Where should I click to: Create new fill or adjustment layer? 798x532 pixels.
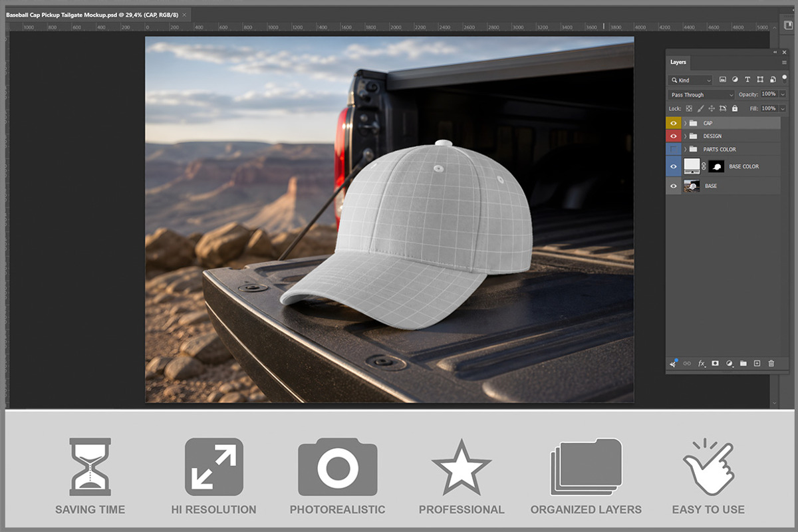pos(730,364)
